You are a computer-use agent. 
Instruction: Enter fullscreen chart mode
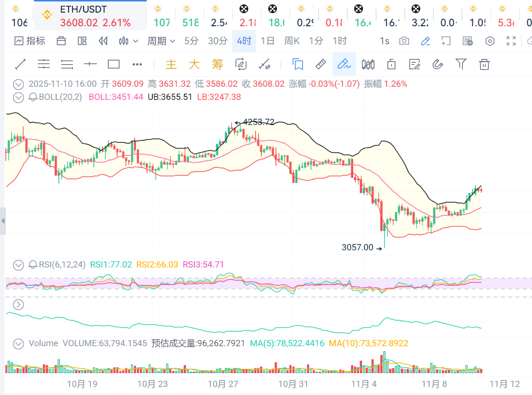coord(511,41)
